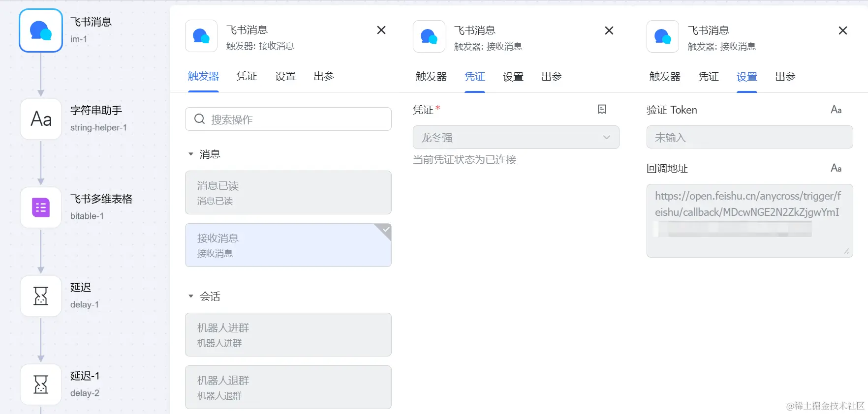Viewport: 868px width, 414px height.
Task: Select the 字符串助手 Aa node icon
Action: click(41, 119)
